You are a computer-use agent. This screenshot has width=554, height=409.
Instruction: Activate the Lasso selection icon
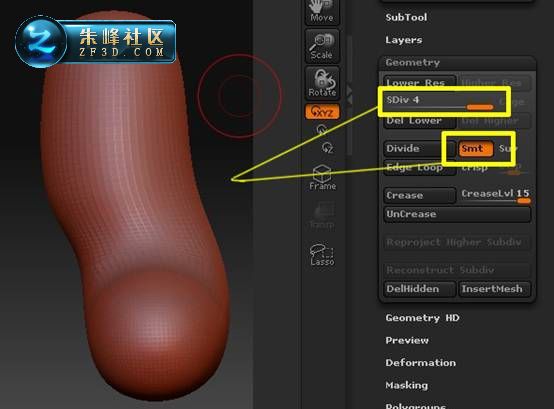tap(322, 255)
